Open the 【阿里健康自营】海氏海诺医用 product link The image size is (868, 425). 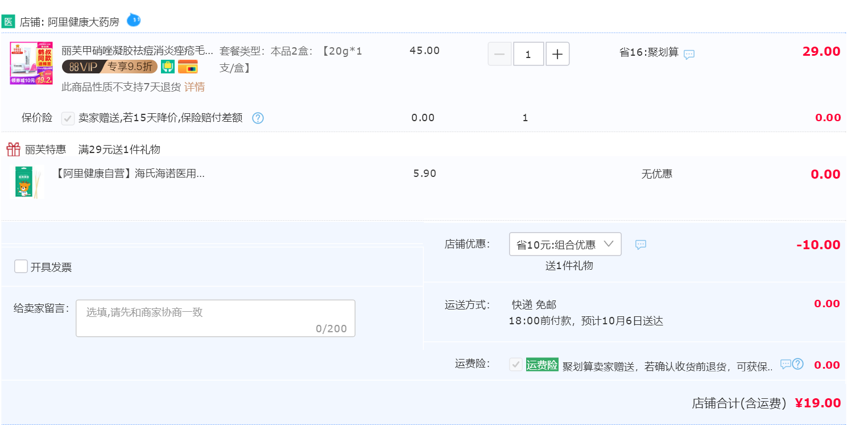coord(130,174)
